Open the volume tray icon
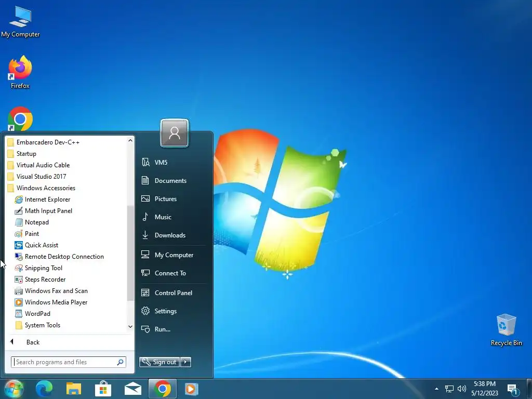This screenshot has width=532, height=399. (461, 389)
